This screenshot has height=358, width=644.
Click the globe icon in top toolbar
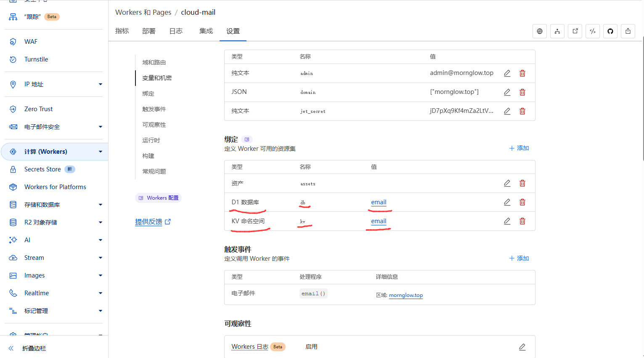click(x=540, y=31)
